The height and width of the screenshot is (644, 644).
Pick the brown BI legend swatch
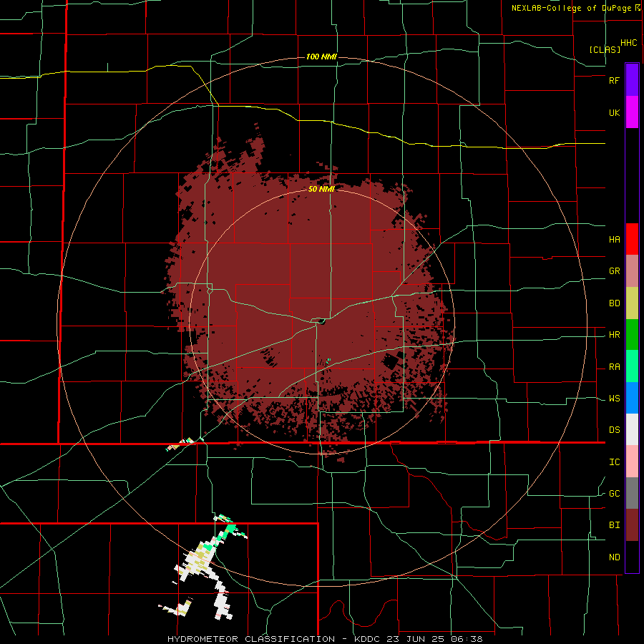click(632, 525)
